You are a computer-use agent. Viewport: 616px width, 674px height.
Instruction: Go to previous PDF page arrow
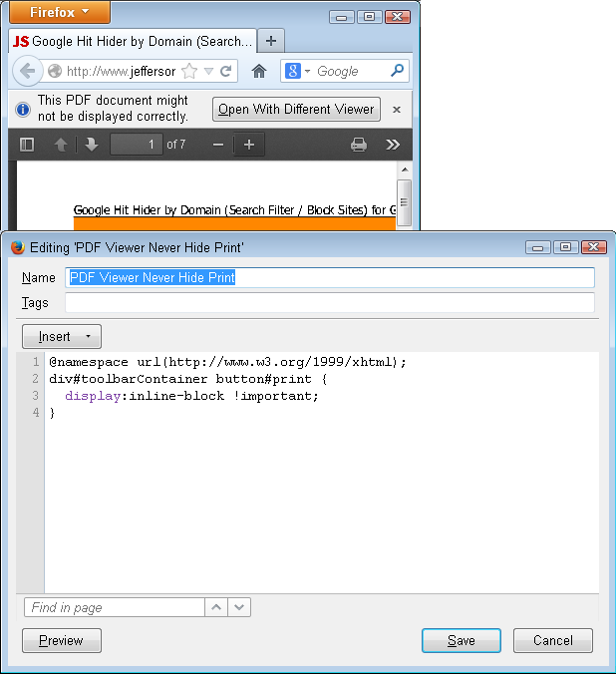[61, 145]
